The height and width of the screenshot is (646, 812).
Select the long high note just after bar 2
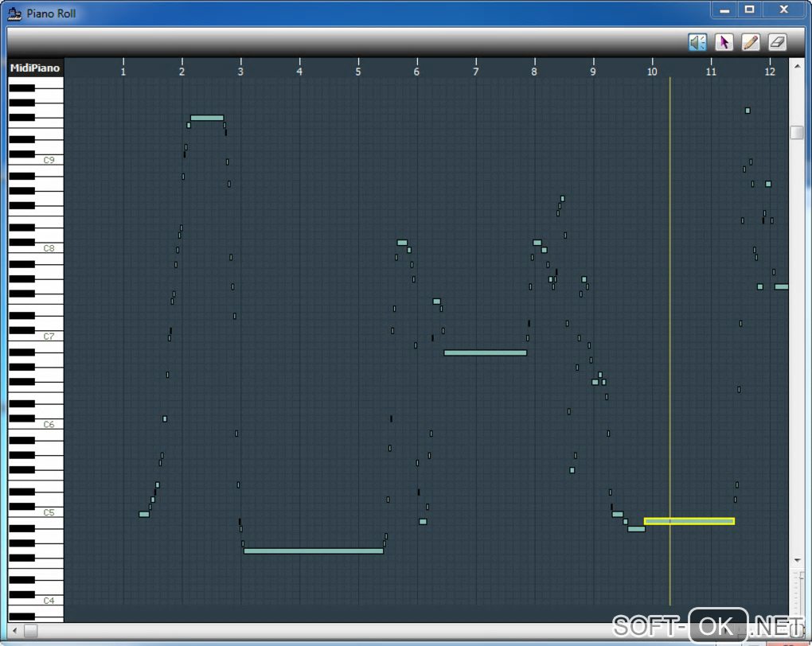(207, 118)
